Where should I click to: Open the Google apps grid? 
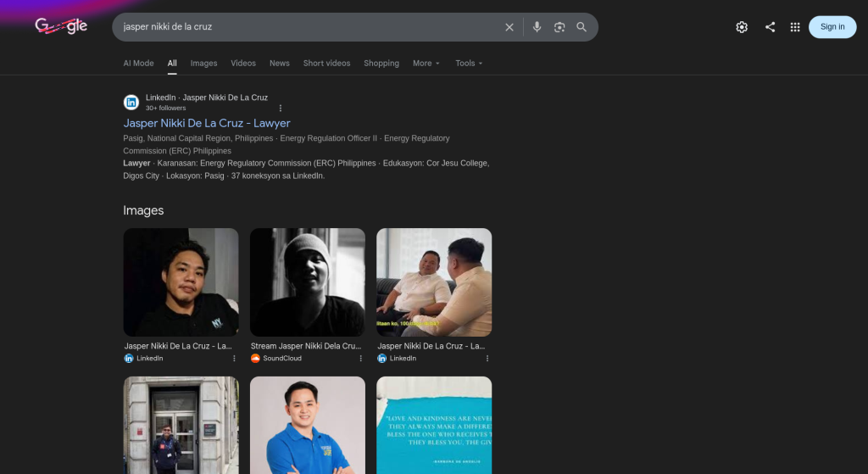[795, 27]
